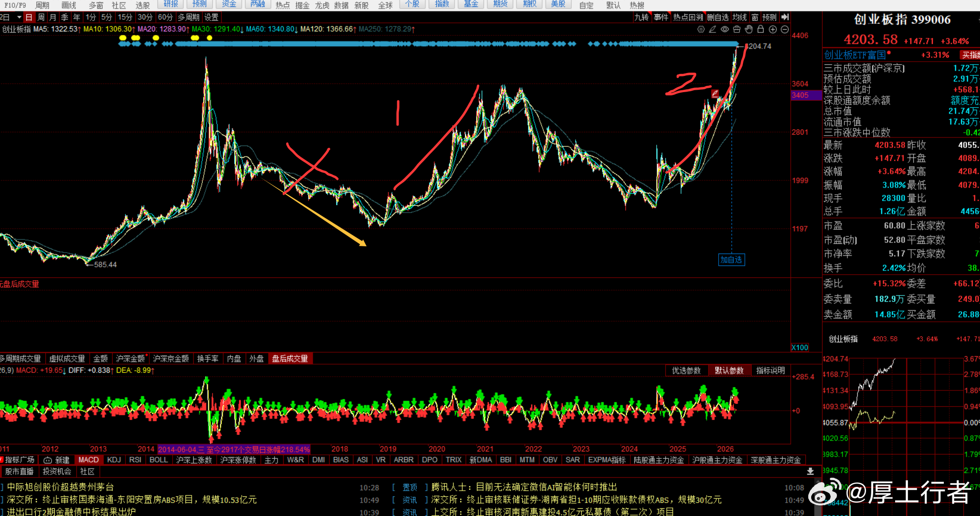Open news headline 中际旭创股价超越贵州茅台
Image resolution: width=980 pixels, height=516 pixels.
(61, 487)
